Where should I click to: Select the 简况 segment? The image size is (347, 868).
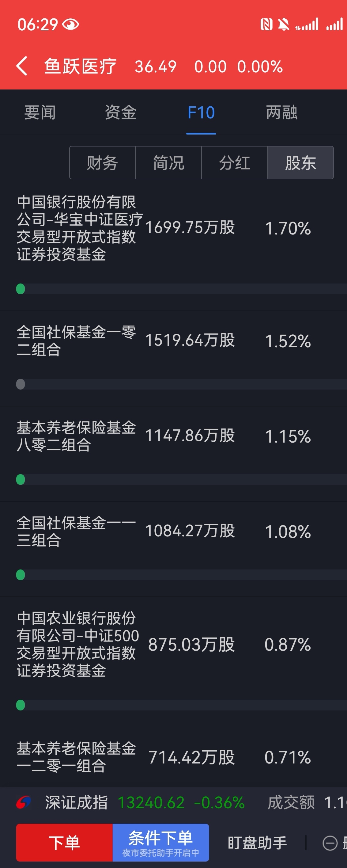(168, 163)
